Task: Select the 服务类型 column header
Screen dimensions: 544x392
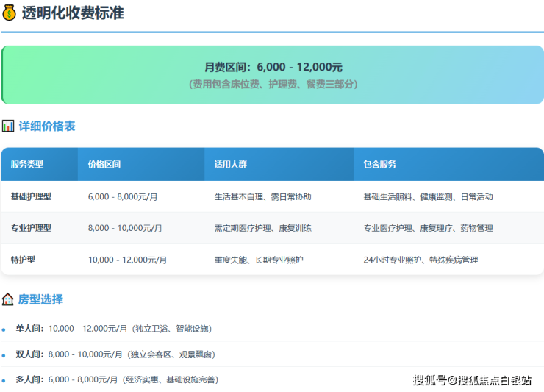Action: click(x=27, y=164)
